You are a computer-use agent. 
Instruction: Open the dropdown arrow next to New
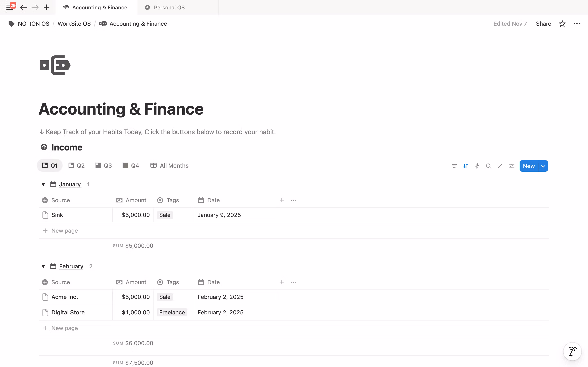pyautogui.click(x=543, y=166)
